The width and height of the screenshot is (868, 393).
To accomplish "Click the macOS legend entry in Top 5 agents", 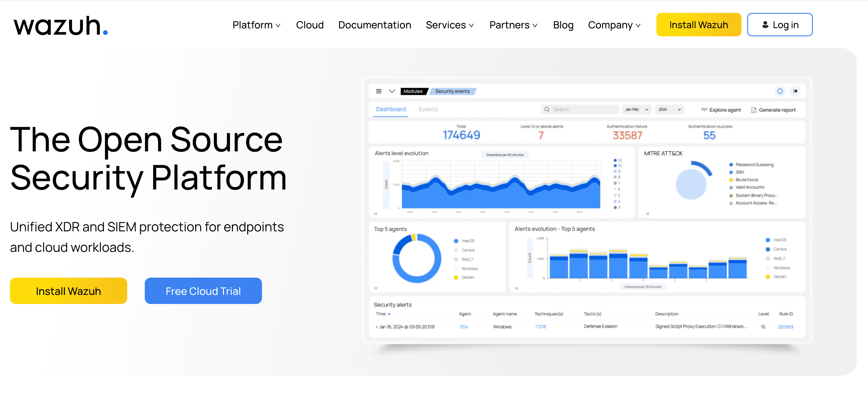I will click(464, 241).
